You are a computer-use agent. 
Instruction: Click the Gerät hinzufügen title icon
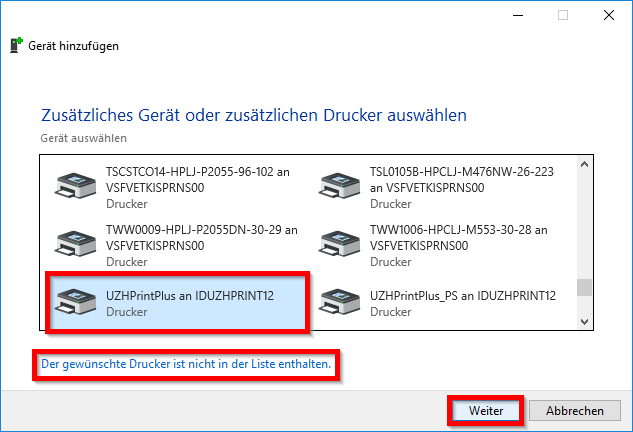coord(17,46)
